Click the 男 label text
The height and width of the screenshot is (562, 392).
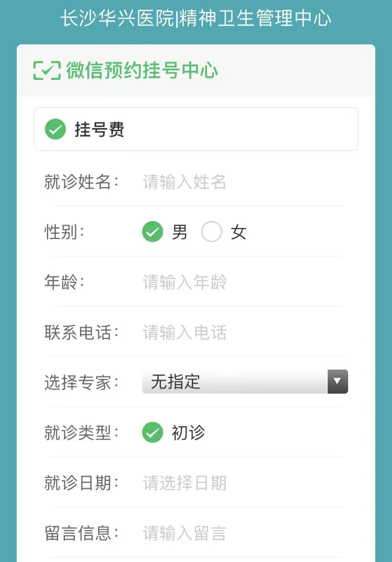click(x=179, y=232)
